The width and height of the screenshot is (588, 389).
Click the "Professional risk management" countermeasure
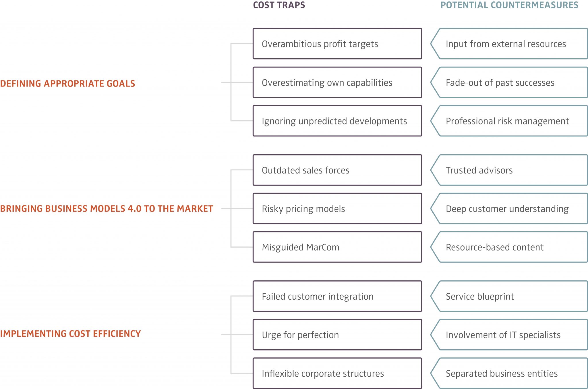click(x=509, y=121)
